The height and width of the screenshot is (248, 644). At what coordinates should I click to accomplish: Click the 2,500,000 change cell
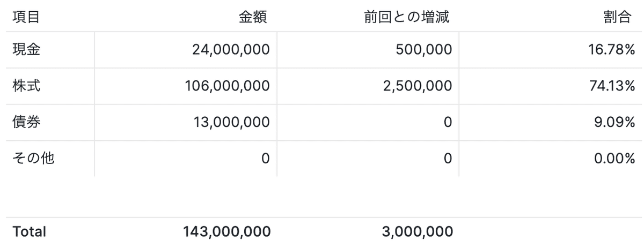pyautogui.click(x=416, y=86)
